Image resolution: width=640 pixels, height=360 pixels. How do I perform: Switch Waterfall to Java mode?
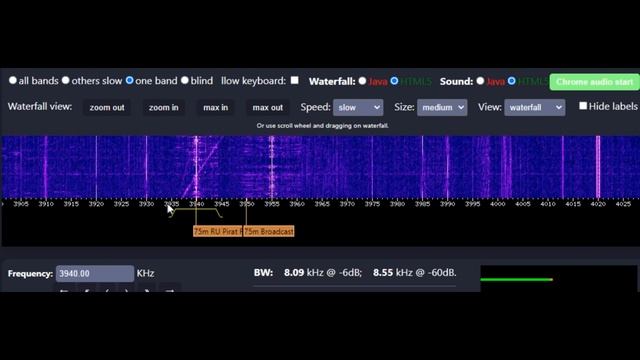click(362, 81)
